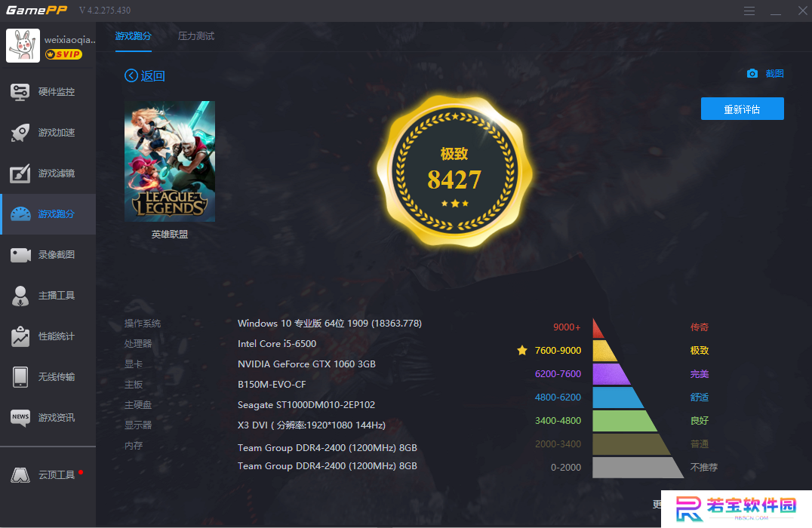This screenshot has height=528, width=812.
Task: Click the 9000+ score range
Action: pos(567,327)
